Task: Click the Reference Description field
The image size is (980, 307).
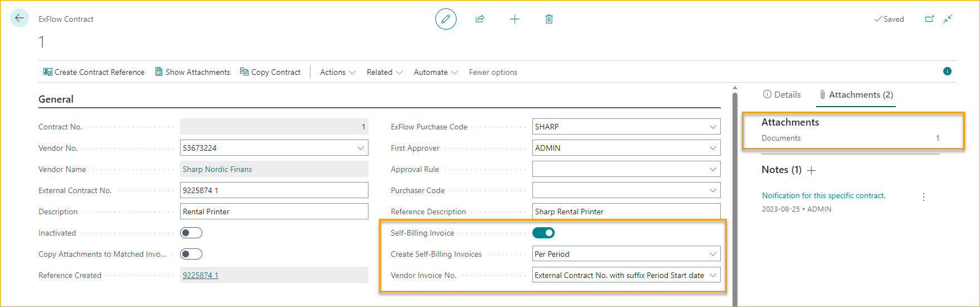Action: pos(627,212)
